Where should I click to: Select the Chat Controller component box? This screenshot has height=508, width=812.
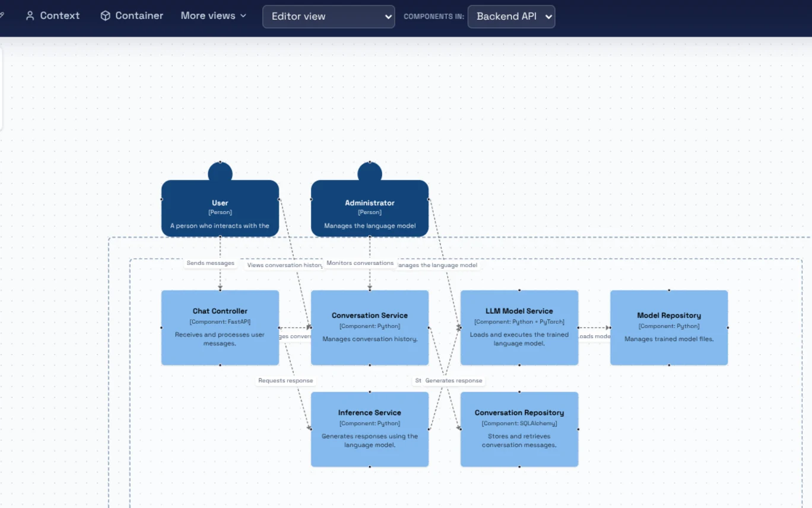[220, 327]
